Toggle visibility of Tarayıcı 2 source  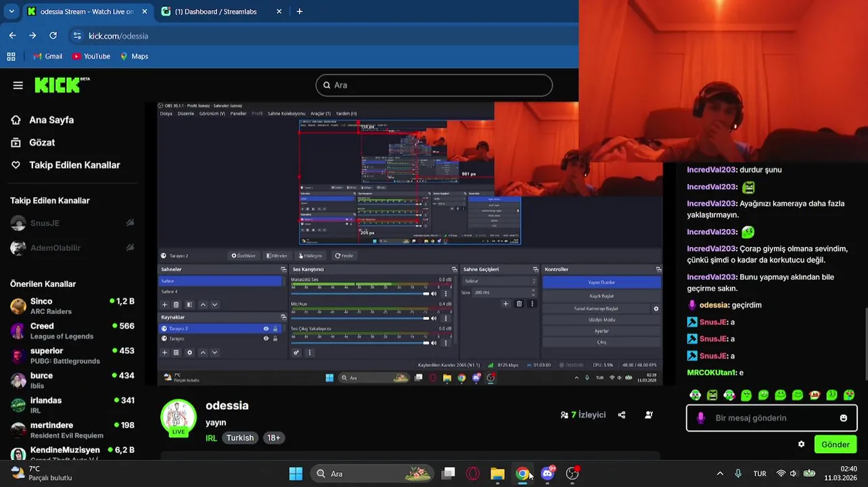coord(266,329)
